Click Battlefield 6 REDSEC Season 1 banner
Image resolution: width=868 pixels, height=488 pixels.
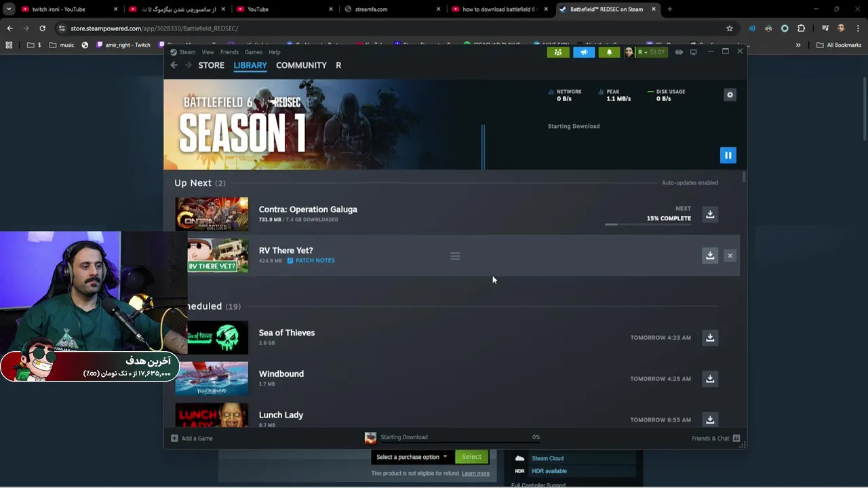coord(323,125)
